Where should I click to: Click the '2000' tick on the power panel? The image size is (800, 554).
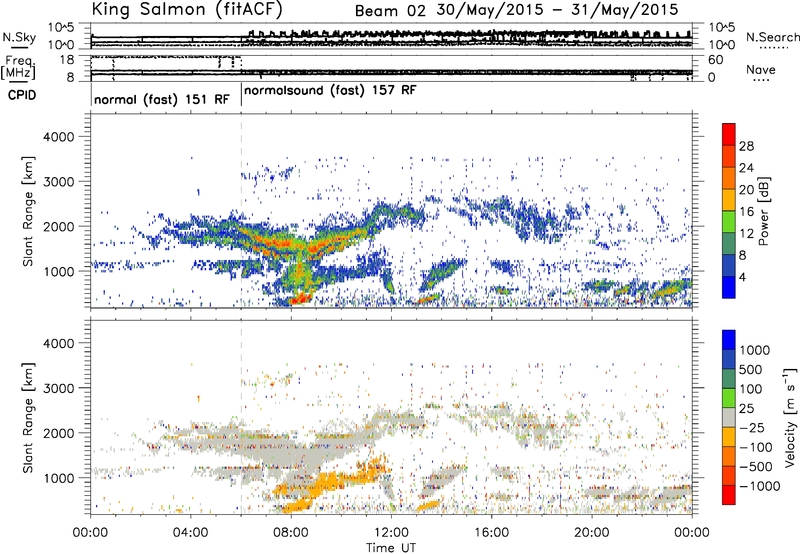point(58,226)
